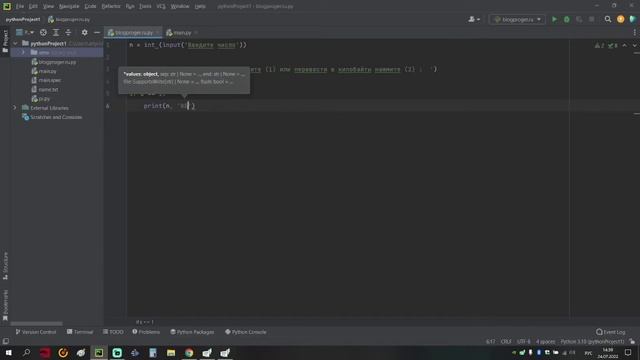Image resolution: width=640 pixels, height=360 pixels.
Task: Start debugging with the green bug icon
Action: point(567,19)
